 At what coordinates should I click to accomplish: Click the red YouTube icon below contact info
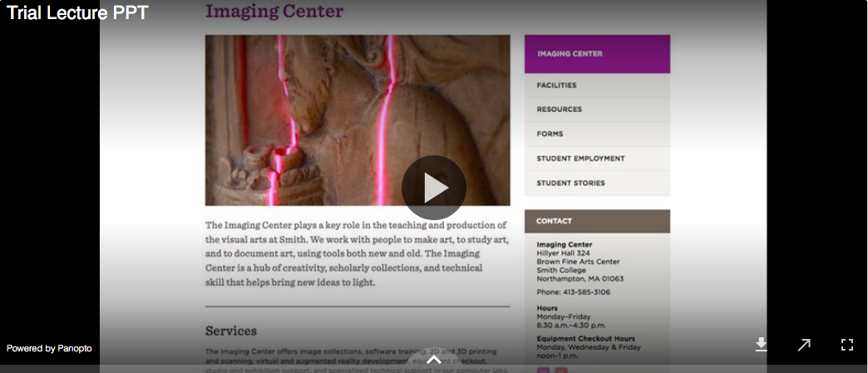pos(560,371)
